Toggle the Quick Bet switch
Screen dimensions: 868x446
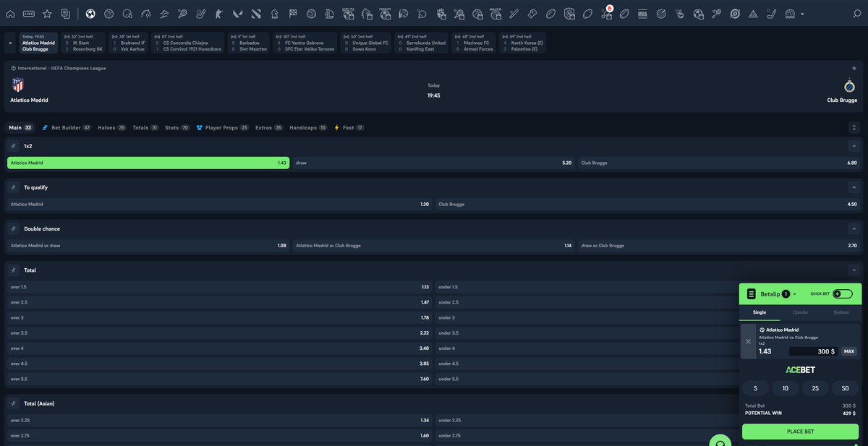(843, 294)
